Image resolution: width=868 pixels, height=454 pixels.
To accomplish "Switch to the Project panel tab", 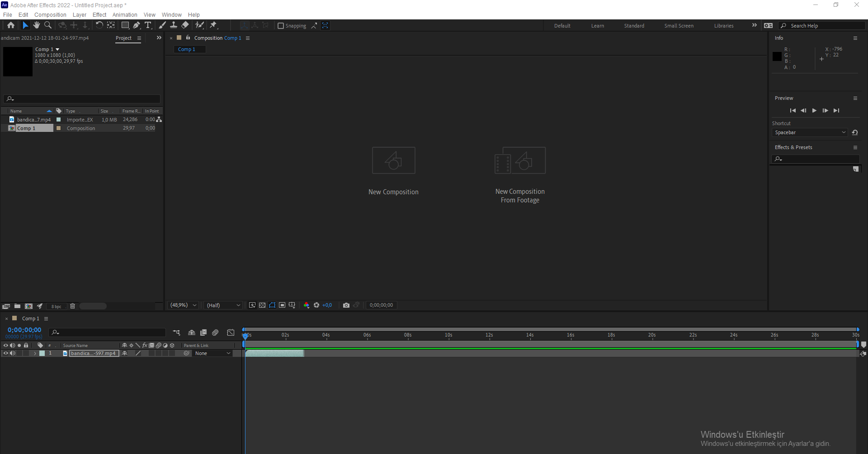I will 123,38.
